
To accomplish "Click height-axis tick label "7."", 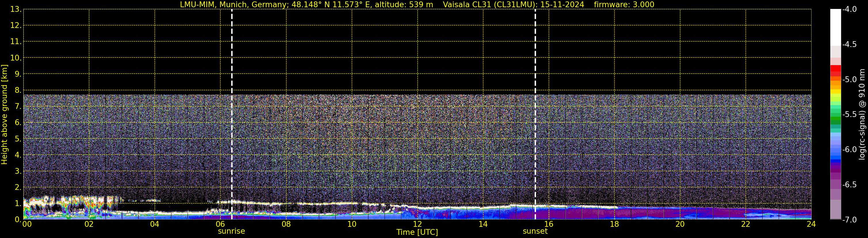I will (18, 107).
